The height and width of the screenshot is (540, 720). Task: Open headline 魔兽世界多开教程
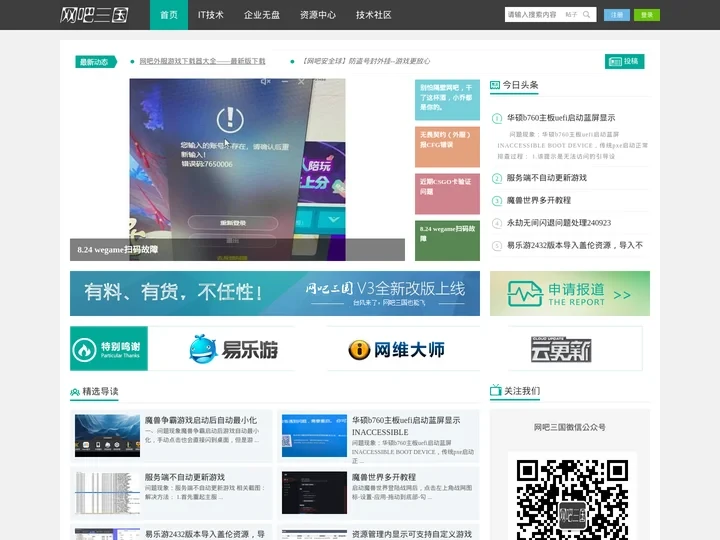pyautogui.click(x=539, y=200)
